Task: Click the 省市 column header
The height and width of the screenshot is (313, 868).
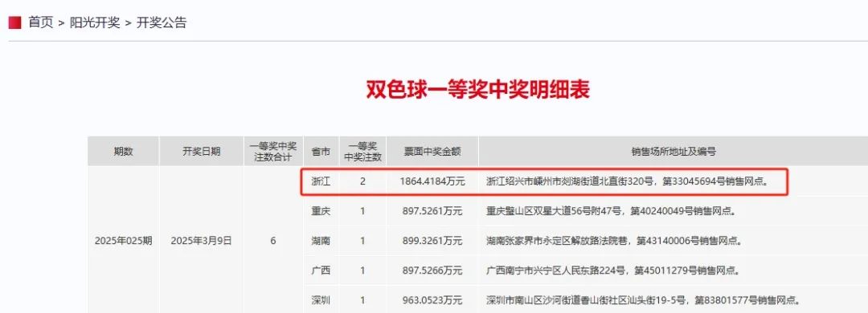Action: pos(321,152)
